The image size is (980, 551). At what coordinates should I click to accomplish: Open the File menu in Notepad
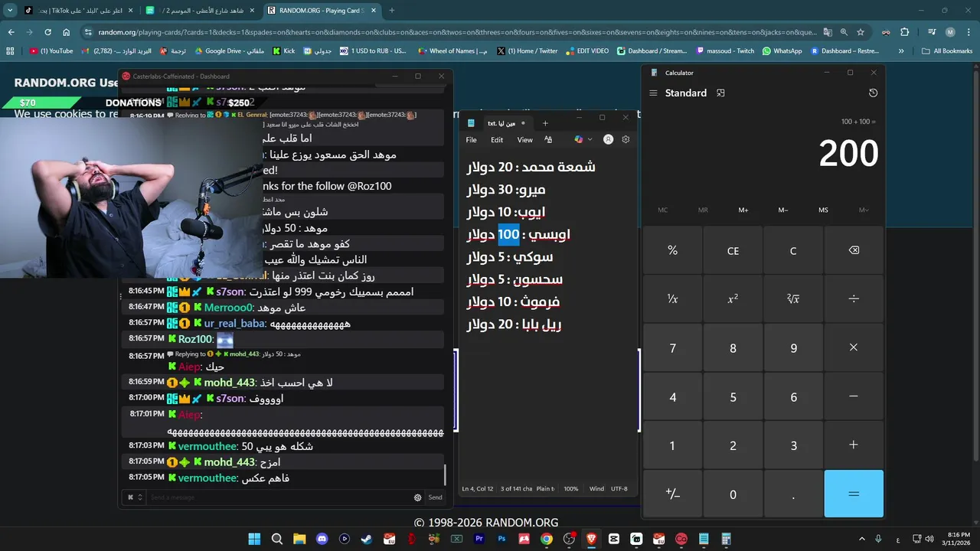pos(471,140)
